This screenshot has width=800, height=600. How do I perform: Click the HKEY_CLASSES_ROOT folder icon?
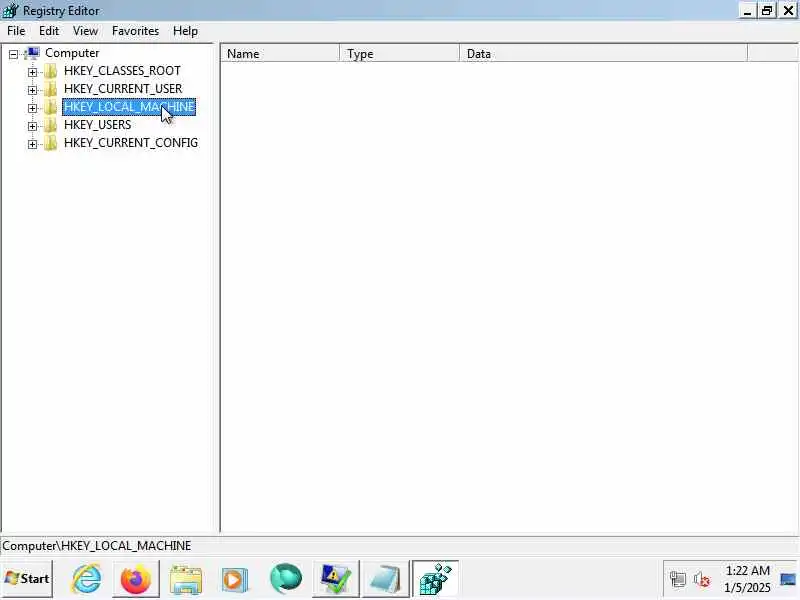pos(51,71)
